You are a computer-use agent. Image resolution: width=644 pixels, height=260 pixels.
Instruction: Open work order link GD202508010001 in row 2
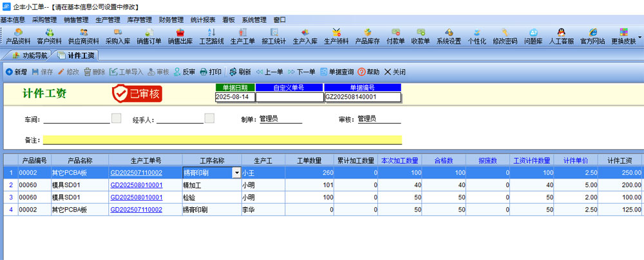(x=137, y=185)
